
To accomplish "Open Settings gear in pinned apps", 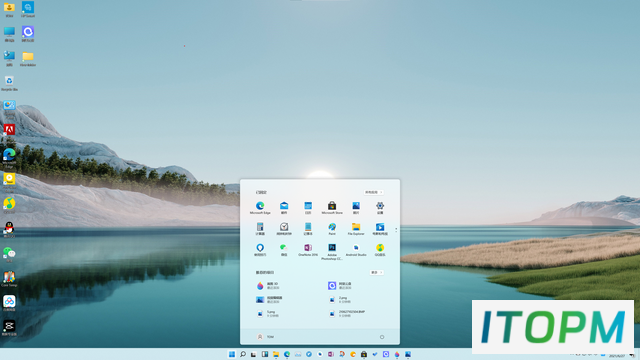I will [x=380, y=208].
